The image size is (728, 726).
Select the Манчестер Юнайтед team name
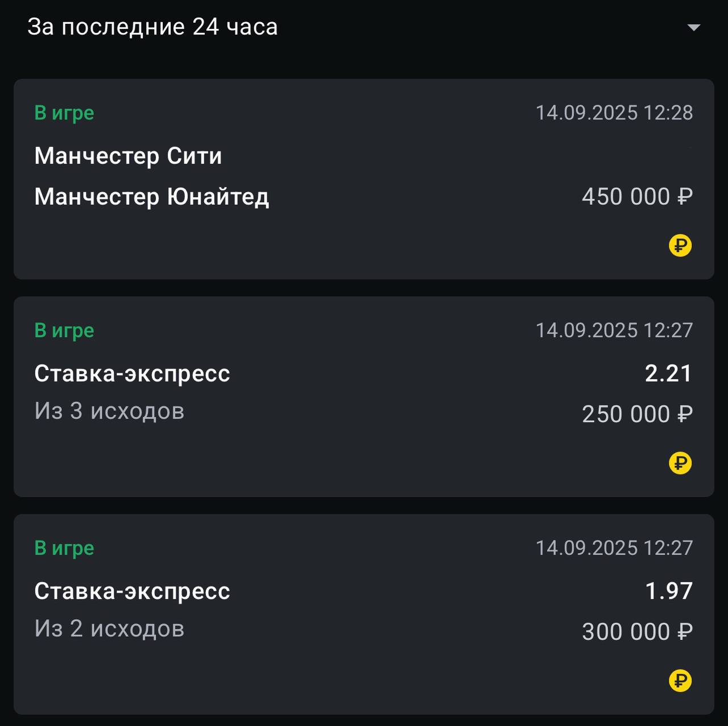[x=151, y=197]
